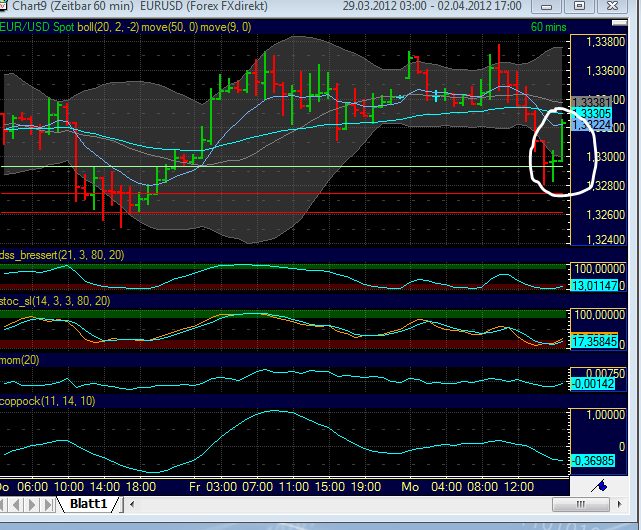
Task: Click the cyan 33305 price marker
Action: click(x=592, y=113)
